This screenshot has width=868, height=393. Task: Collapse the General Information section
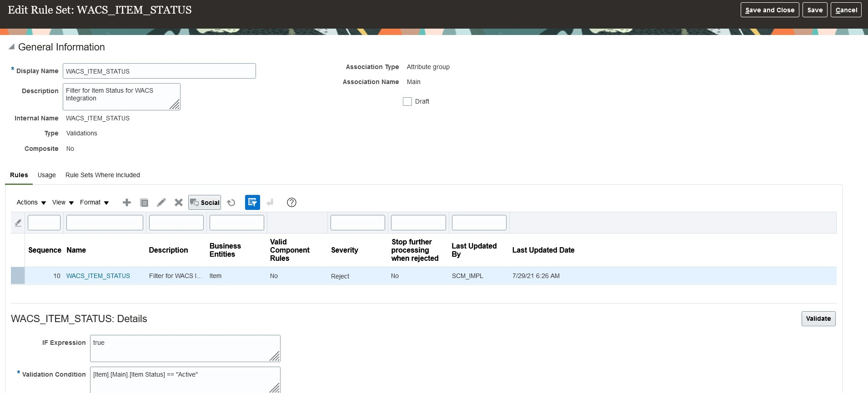click(x=11, y=47)
